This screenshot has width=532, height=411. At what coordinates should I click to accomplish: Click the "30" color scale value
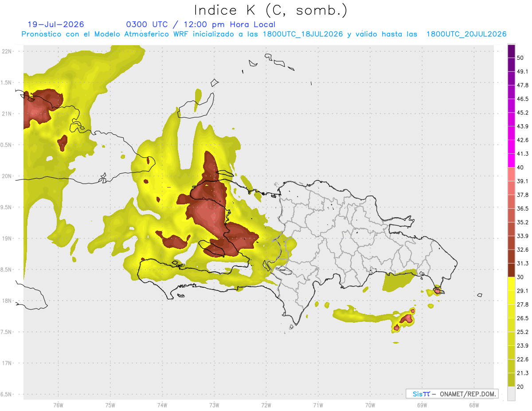pos(520,277)
